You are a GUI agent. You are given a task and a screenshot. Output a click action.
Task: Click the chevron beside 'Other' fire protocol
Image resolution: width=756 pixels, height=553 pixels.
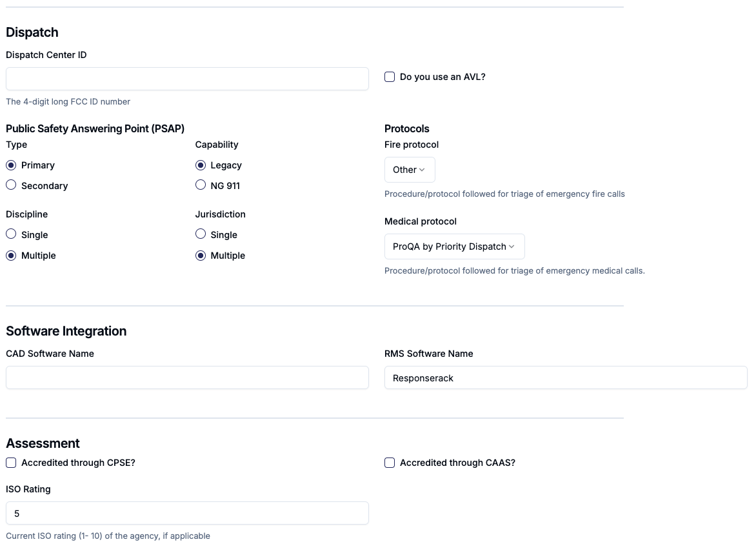click(423, 170)
